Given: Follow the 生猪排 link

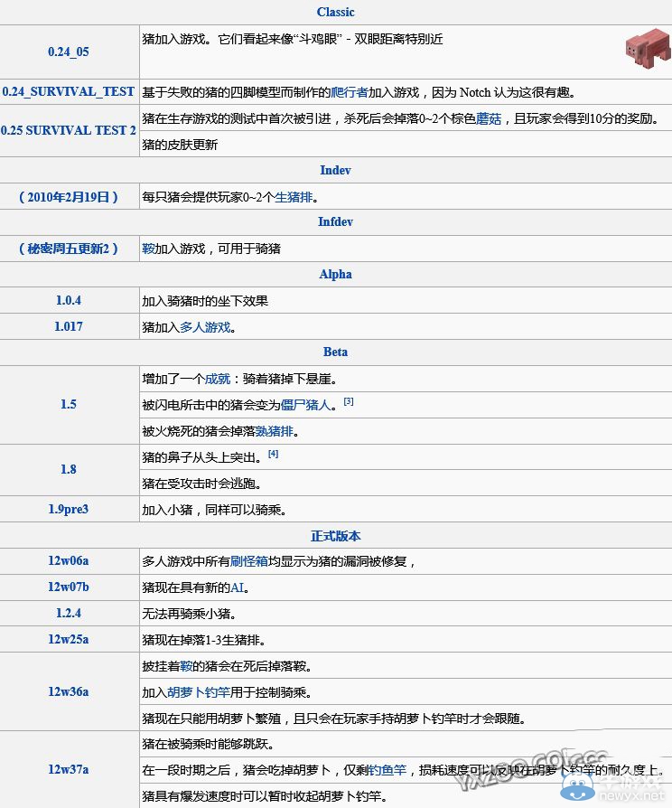Looking at the screenshot, I should click(294, 197).
